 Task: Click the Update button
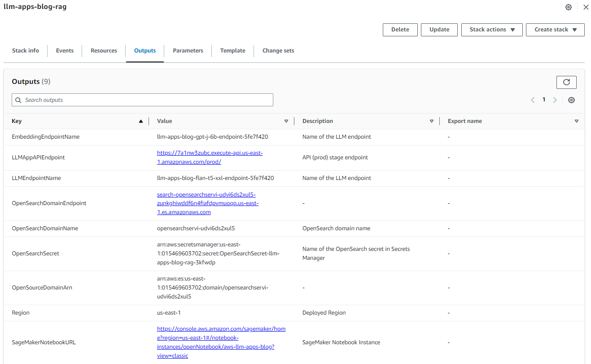439,30
